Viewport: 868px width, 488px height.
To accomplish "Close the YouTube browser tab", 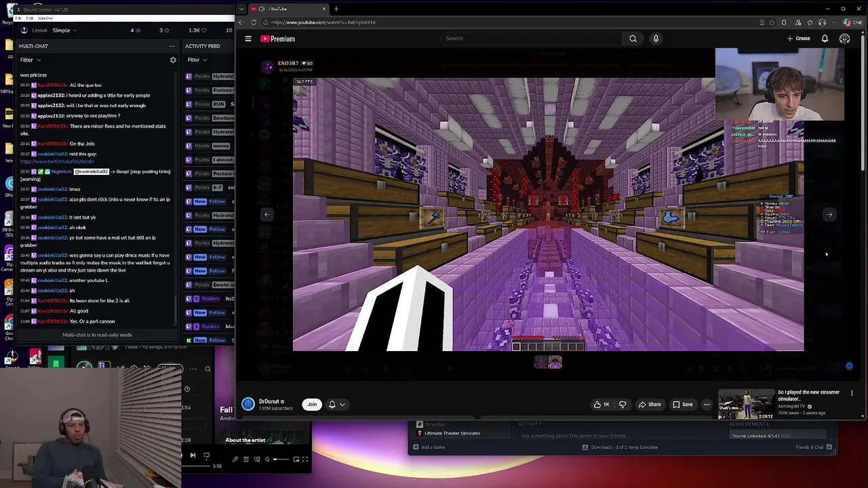I will point(324,9).
